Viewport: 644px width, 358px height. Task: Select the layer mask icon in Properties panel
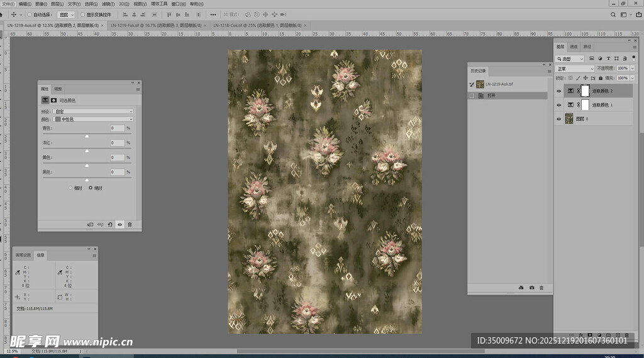tap(53, 100)
